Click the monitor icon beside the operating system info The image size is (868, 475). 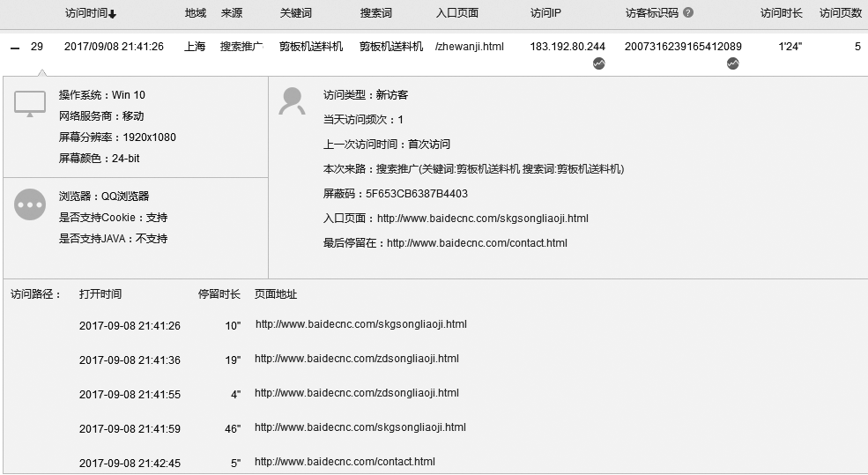(30, 104)
